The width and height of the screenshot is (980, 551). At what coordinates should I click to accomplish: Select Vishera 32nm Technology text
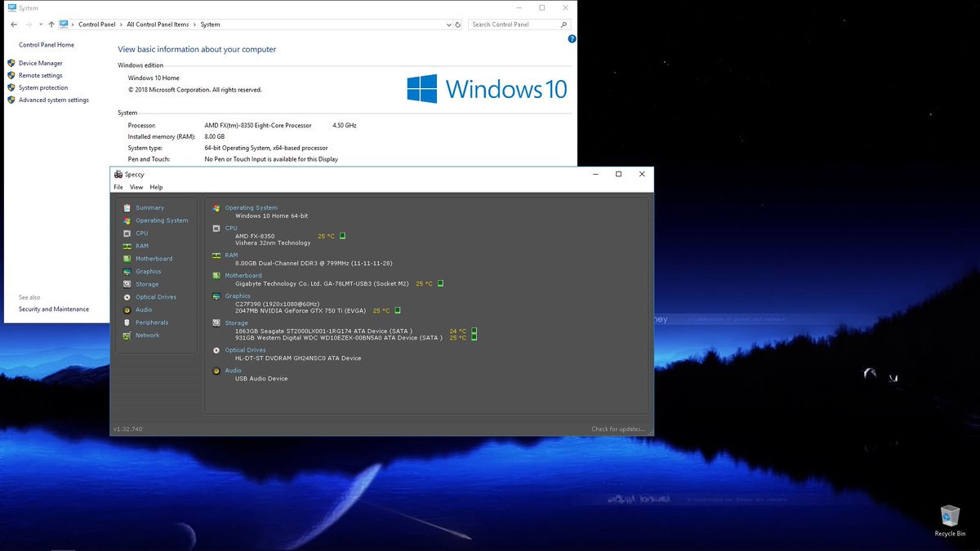273,242
